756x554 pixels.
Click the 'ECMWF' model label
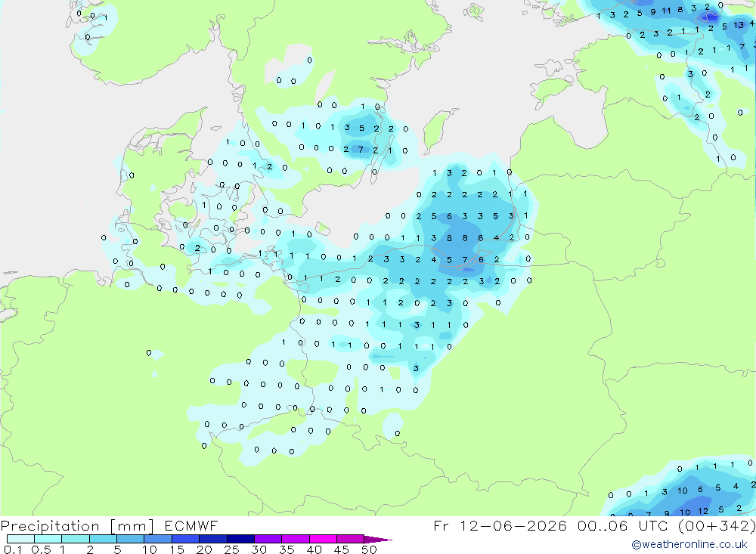[x=191, y=525]
